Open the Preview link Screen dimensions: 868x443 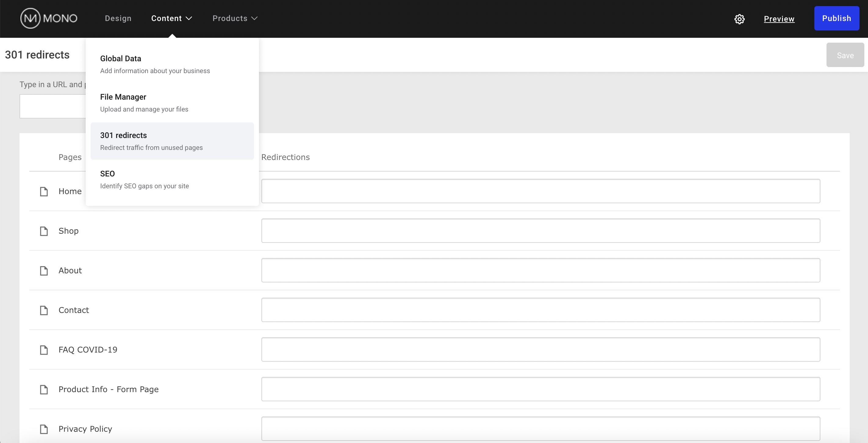click(x=779, y=19)
